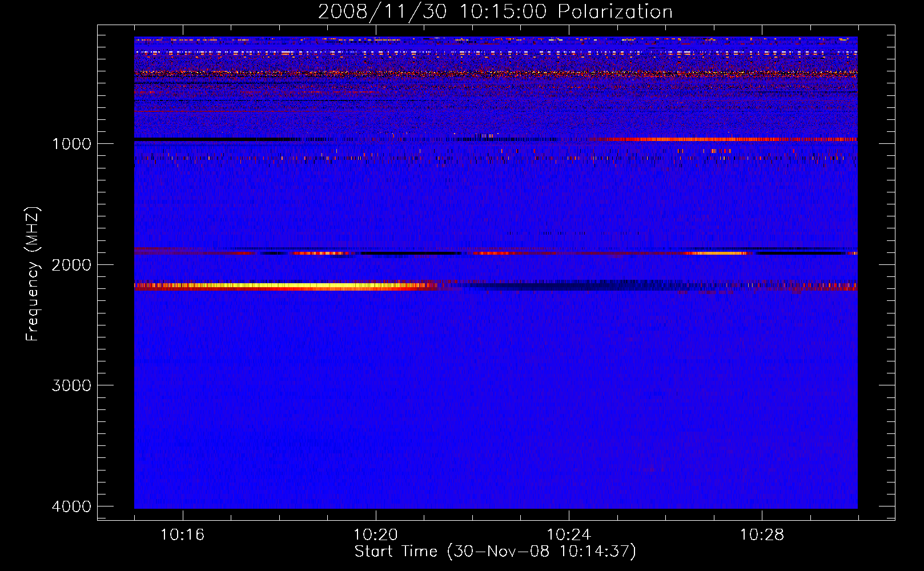
Task: Click the 4000 frequency tick label
Action: click(x=71, y=506)
